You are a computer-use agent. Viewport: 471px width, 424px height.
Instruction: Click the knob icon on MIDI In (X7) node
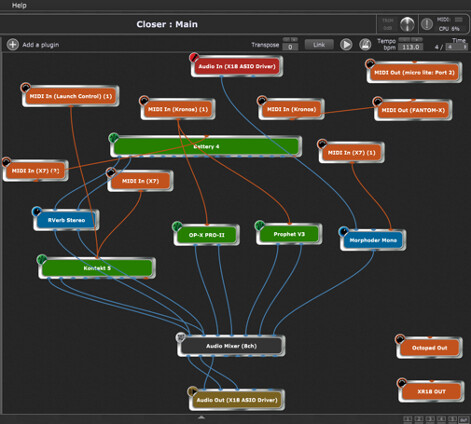tap(111, 172)
